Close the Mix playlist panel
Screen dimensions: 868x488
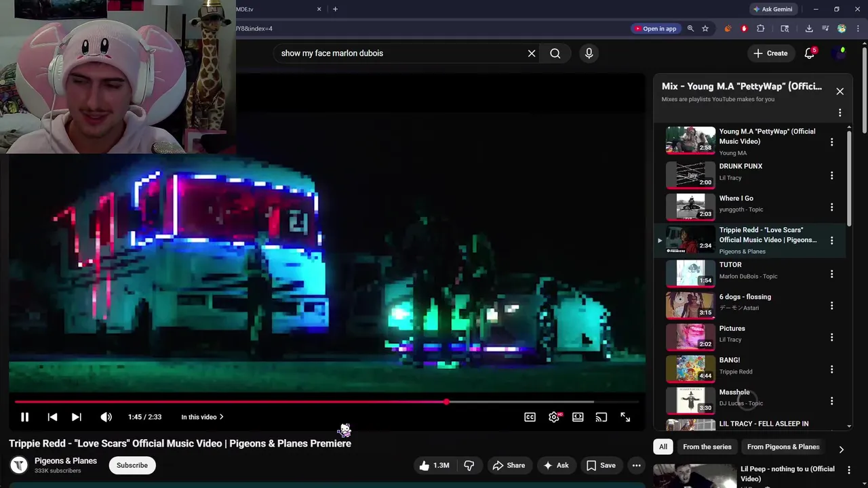840,91
